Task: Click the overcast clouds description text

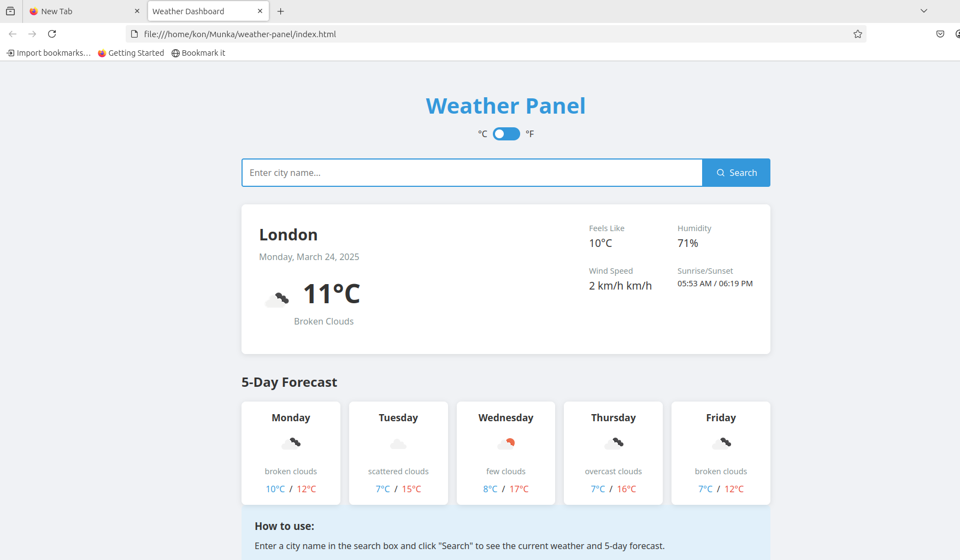Action: point(613,471)
